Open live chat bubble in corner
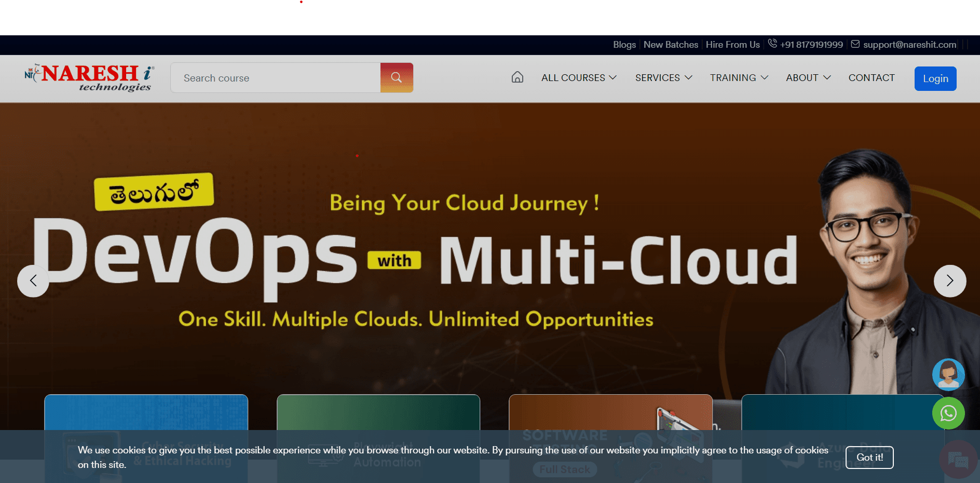This screenshot has height=483, width=980. [958, 460]
